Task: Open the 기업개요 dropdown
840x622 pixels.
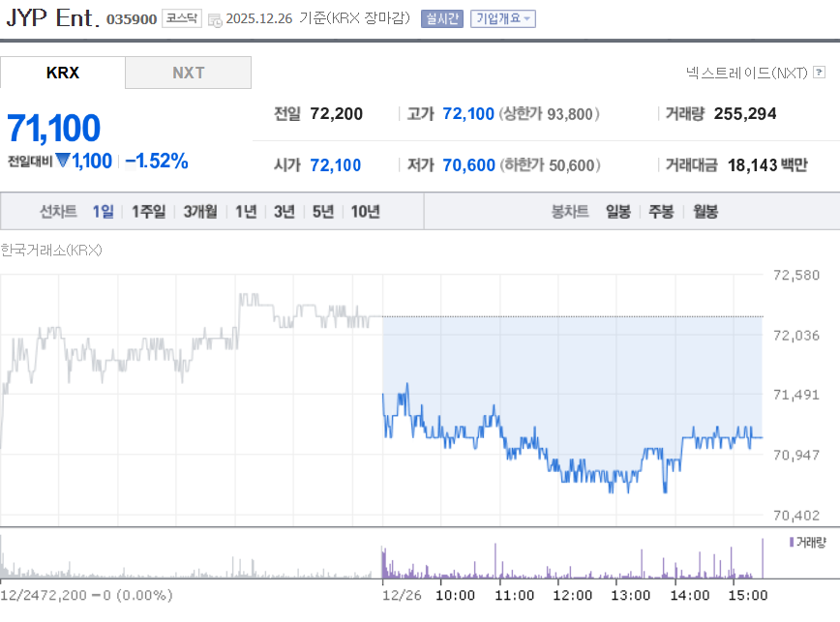Action: pyautogui.click(x=503, y=18)
